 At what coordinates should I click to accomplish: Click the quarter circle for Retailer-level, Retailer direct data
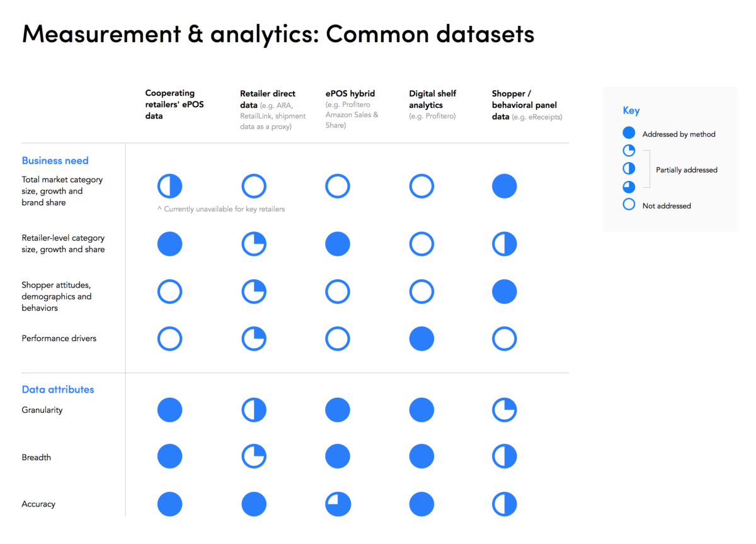tap(254, 244)
